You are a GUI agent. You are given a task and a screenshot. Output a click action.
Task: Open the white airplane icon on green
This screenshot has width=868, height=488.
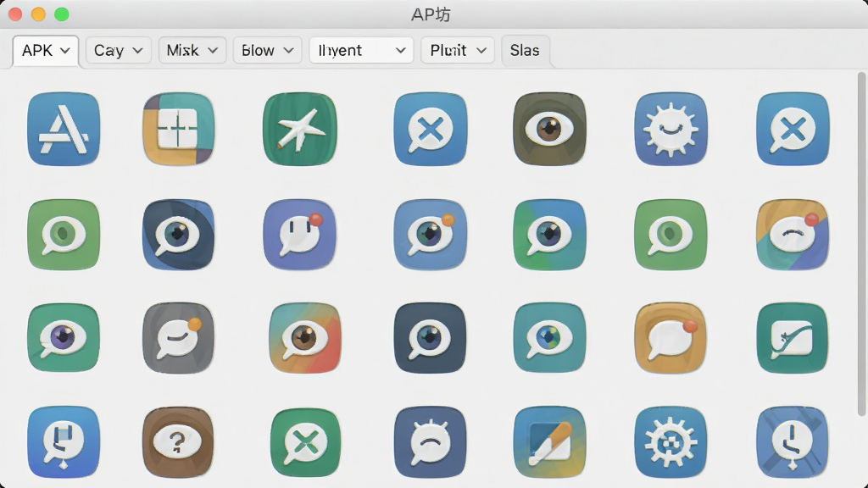pos(299,129)
